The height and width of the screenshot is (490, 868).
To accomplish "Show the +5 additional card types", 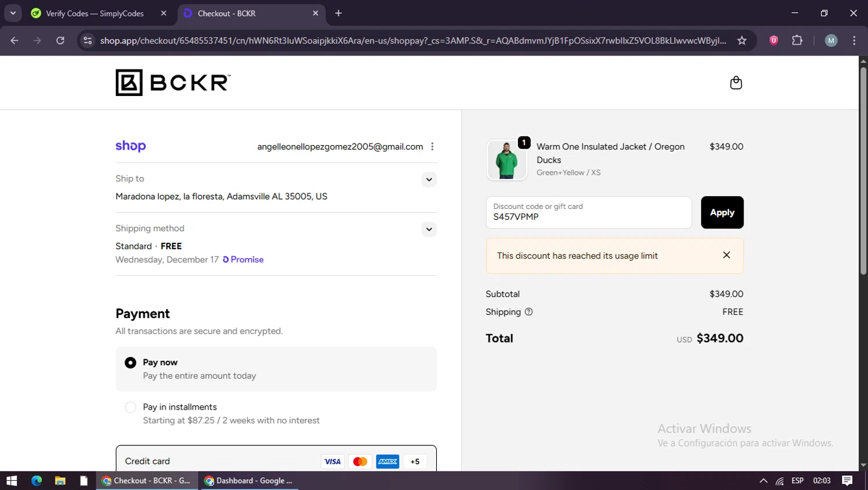I will tap(415, 461).
